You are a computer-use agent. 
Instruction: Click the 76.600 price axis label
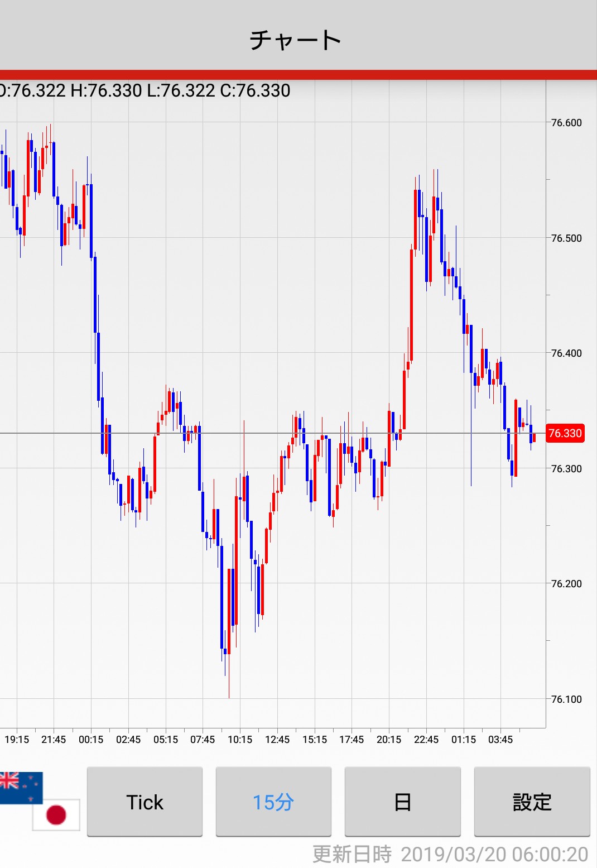566,123
